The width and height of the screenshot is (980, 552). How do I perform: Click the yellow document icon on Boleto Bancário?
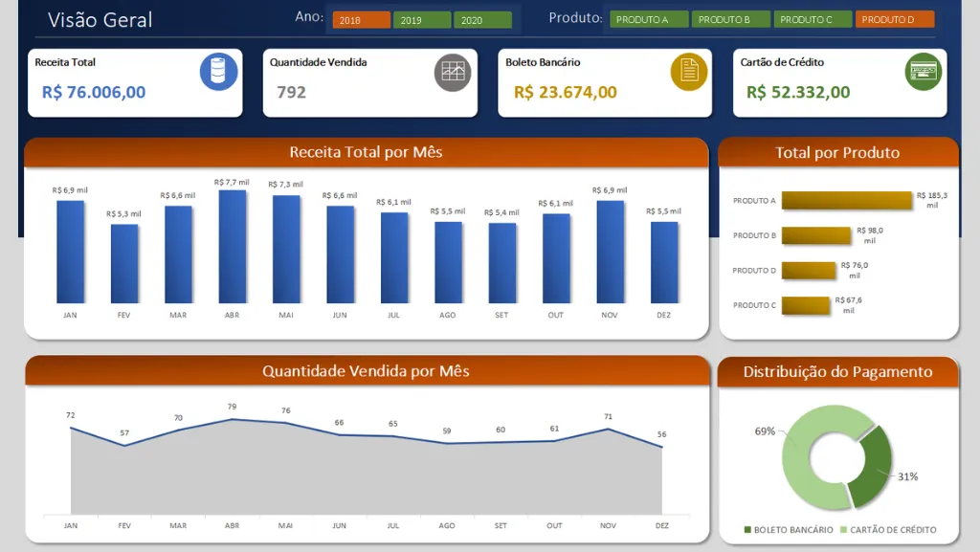click(688, 71)
